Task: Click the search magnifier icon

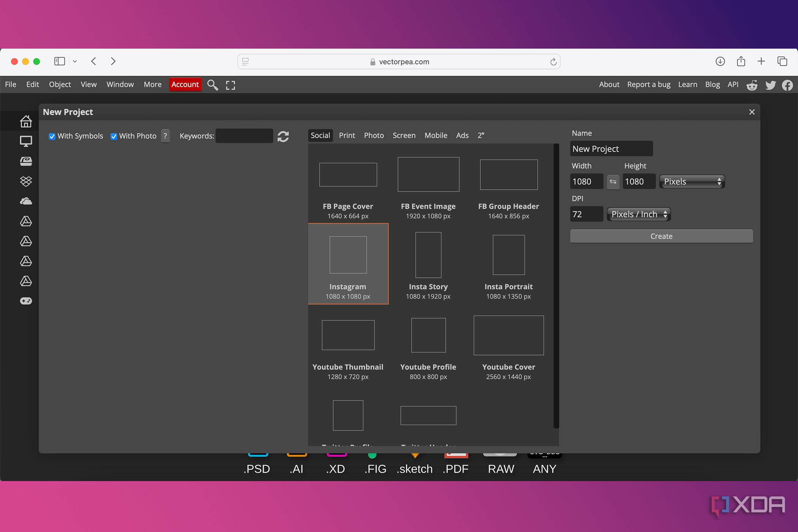Action: (x=212, y=85)
